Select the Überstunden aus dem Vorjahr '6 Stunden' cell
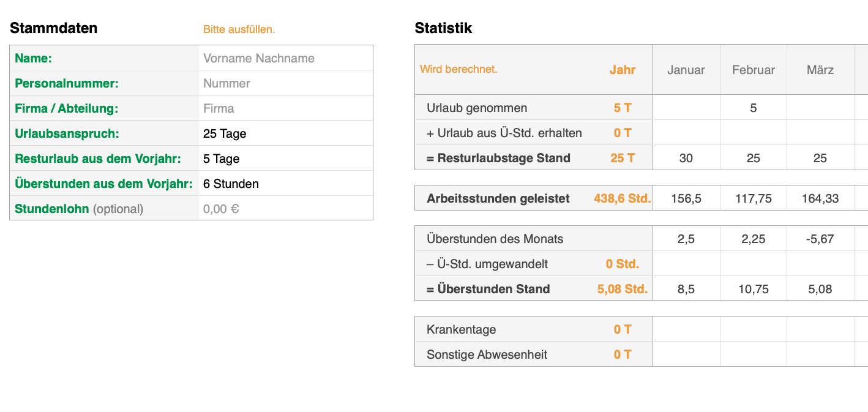868x412 pixels. point(285,184)
